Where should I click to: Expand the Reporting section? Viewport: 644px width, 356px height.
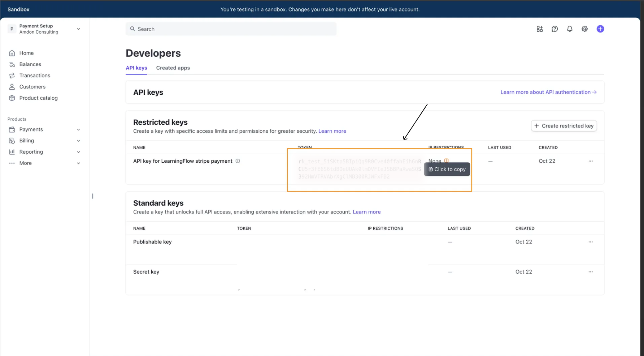point(78,152)
